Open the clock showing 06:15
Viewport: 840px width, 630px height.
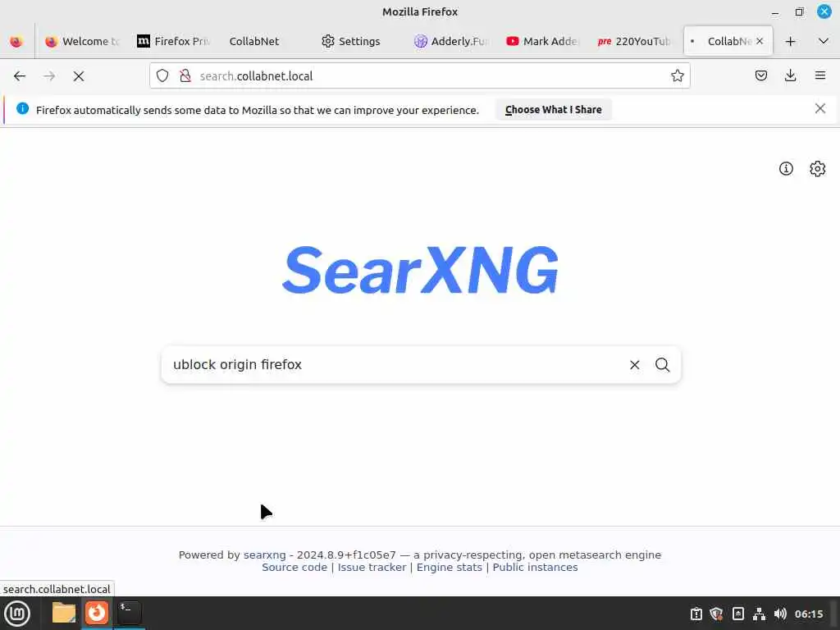coord(808,614)
